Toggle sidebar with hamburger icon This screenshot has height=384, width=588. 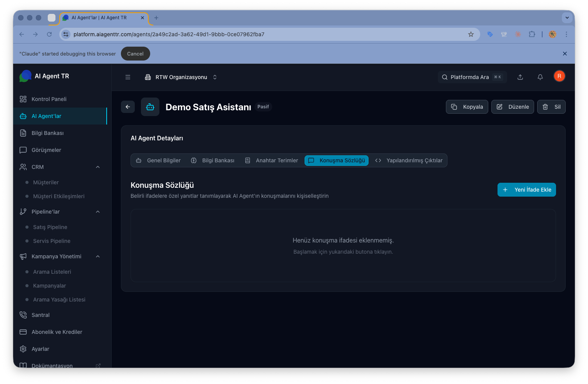click(x=128, y=77)
